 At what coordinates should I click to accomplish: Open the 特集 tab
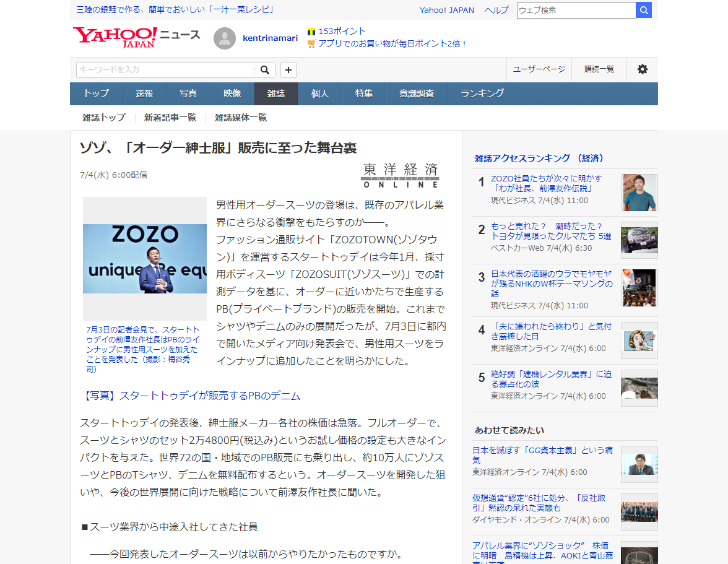click(x=364, y=93)
